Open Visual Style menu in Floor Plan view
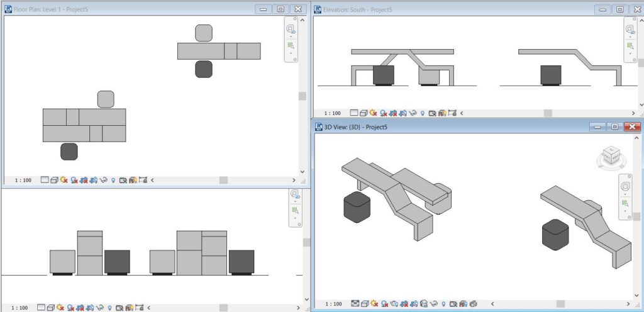 (x=54, y=181)
